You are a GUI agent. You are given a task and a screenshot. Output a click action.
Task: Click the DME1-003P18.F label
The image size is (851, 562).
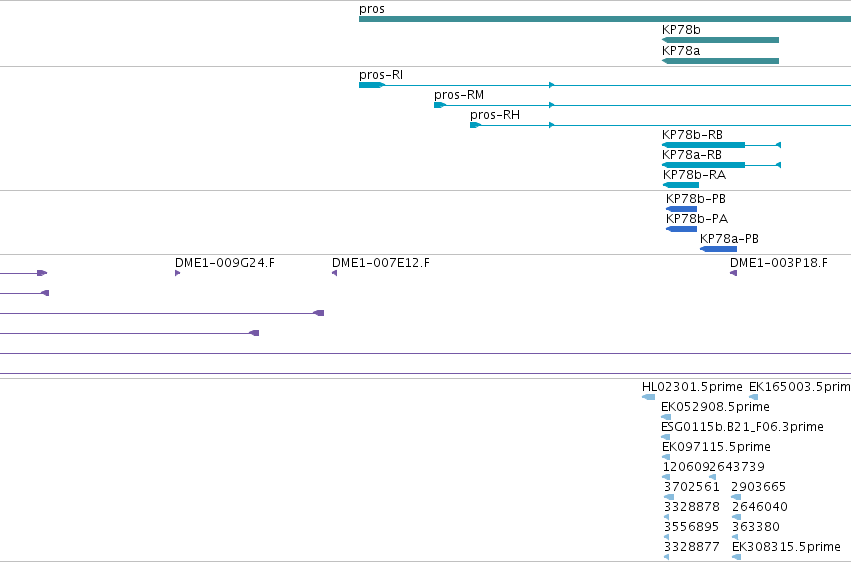[779, 263]
